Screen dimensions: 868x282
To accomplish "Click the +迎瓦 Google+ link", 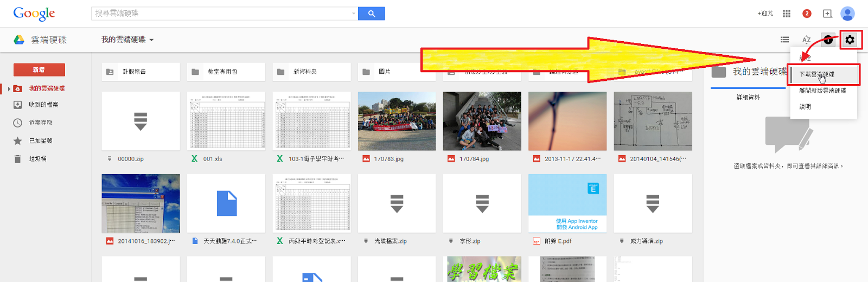I will [765, 14].
